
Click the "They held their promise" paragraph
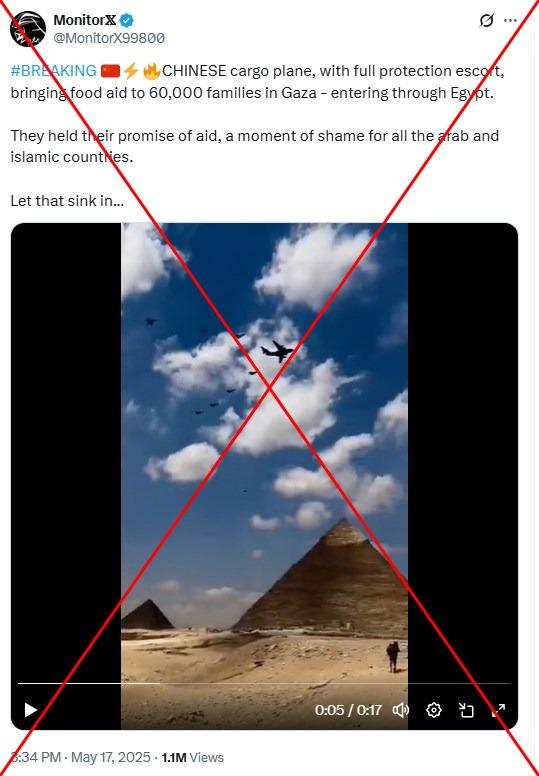point(254,146)
